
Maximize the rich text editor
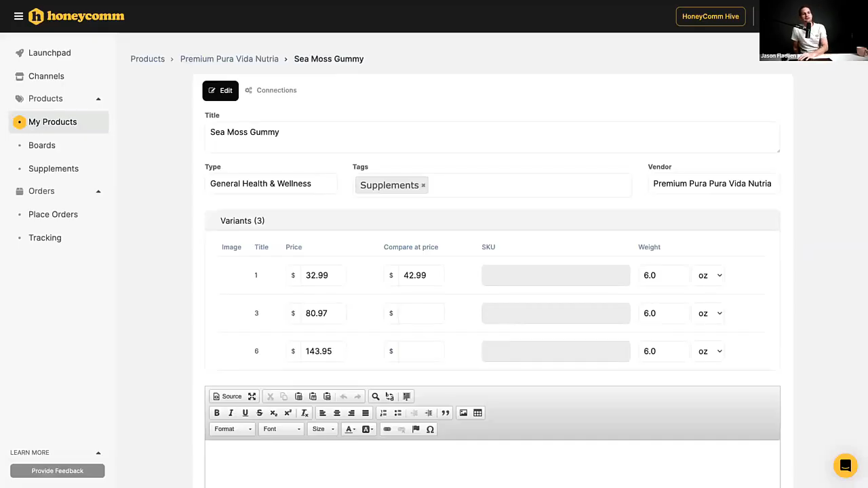point(252,396)
